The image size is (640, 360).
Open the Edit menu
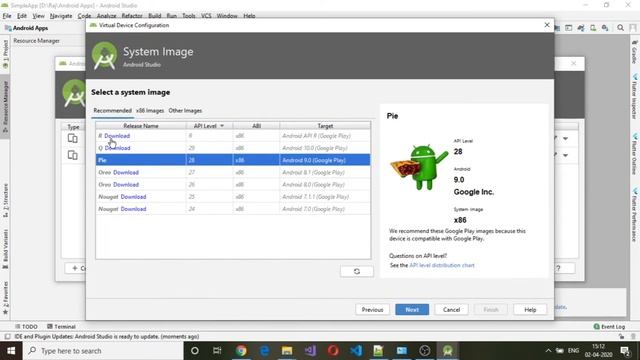(22, 16)
